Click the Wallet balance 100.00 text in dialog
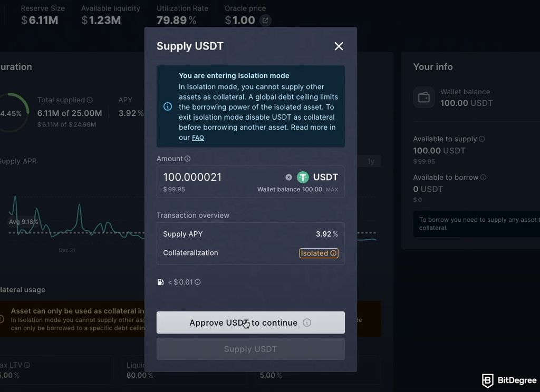 pyautogui.click(x=290, y=189)
